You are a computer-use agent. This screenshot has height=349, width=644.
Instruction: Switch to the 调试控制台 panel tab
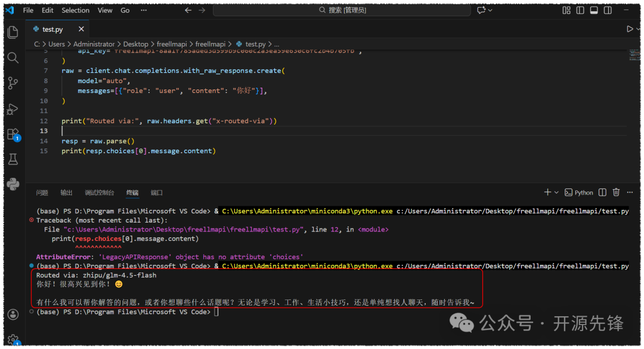pyautogui.click(x=100, y=193)
